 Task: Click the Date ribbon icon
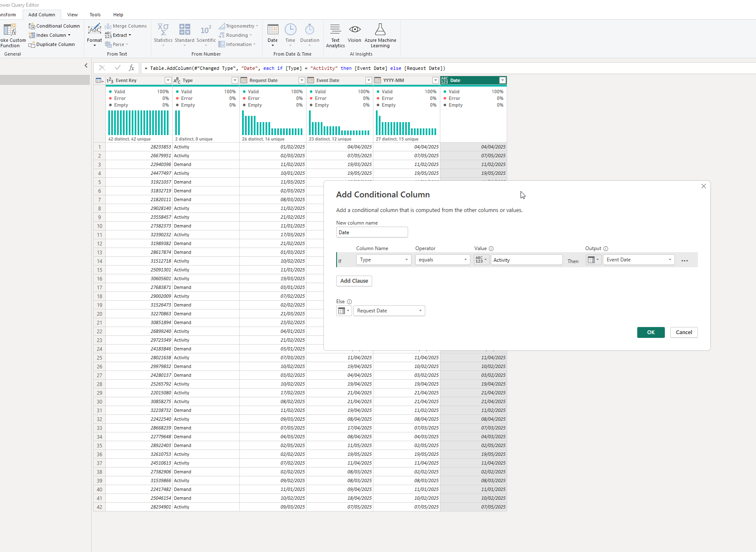(x=273, y=29)
